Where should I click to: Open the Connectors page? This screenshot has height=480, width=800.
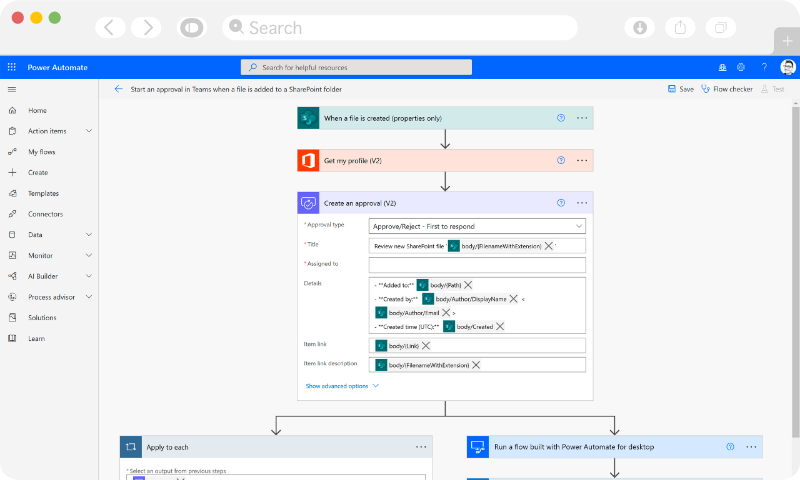(45, 214)
